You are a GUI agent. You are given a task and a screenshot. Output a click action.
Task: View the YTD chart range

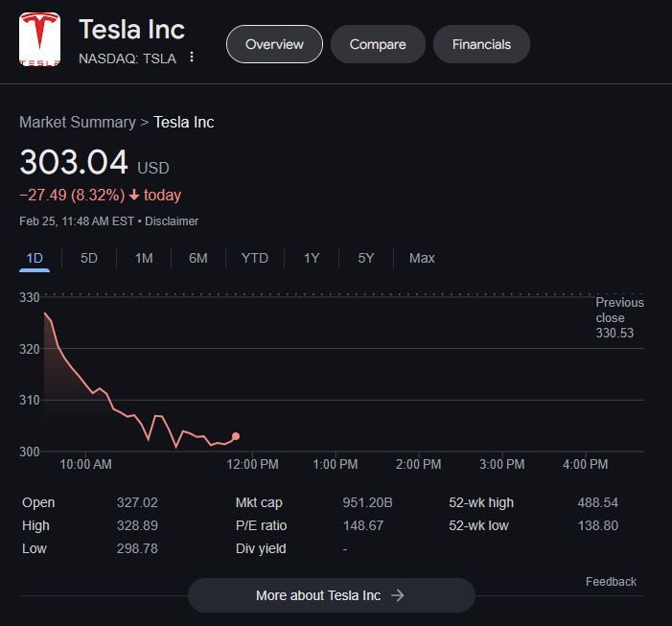(255, 259)
